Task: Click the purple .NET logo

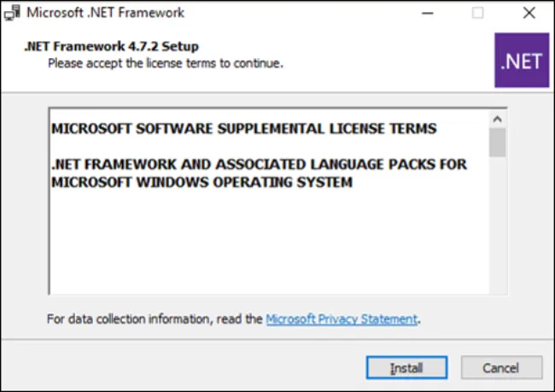Action: 522,60
